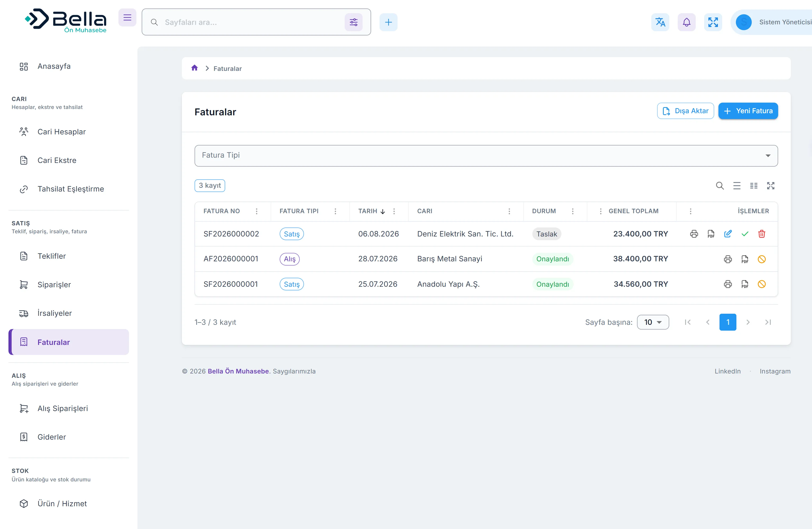Click the Dışa Aktar export button
Viewport: 812px width, 529px height.
(x=685, y=111)
